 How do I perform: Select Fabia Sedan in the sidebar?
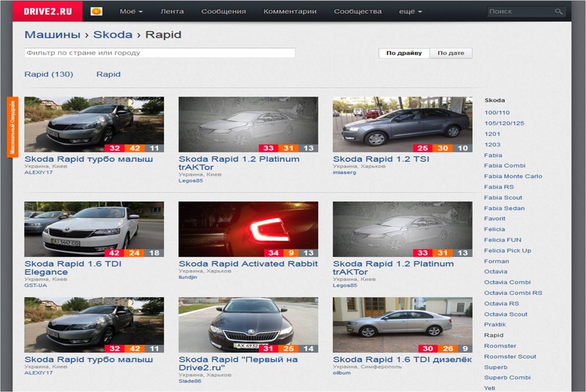click(x=504, y=208)
